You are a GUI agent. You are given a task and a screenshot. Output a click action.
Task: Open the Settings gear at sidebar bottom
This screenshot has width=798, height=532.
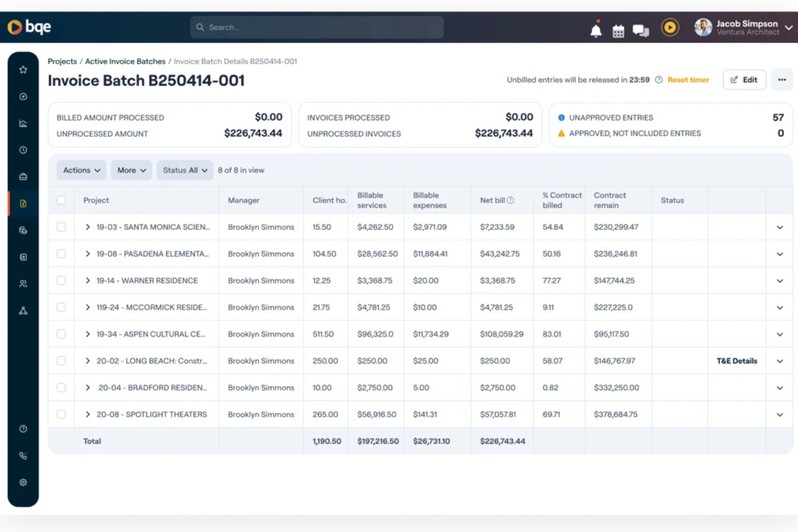(23, 482)
